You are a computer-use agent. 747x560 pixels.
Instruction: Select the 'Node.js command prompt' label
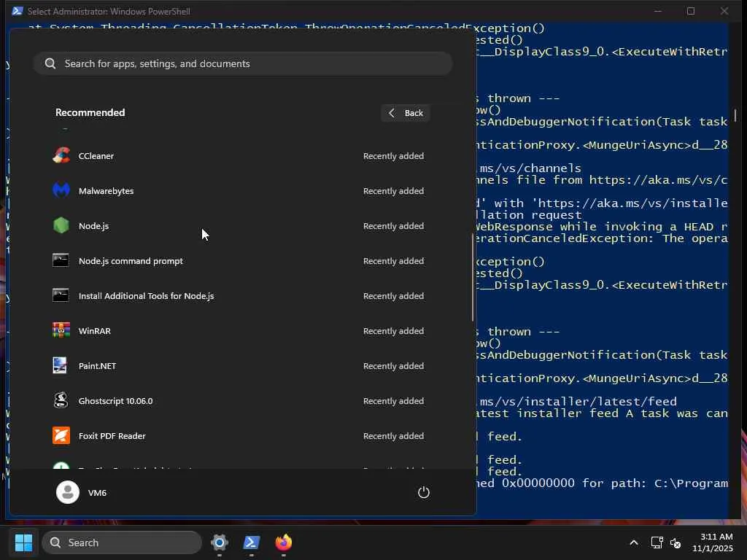(131, 261)
